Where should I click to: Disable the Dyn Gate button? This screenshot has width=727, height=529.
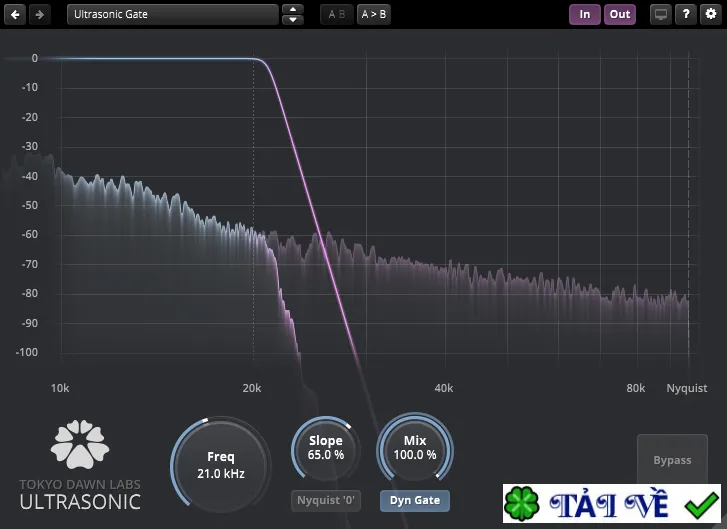coord(415,501)
